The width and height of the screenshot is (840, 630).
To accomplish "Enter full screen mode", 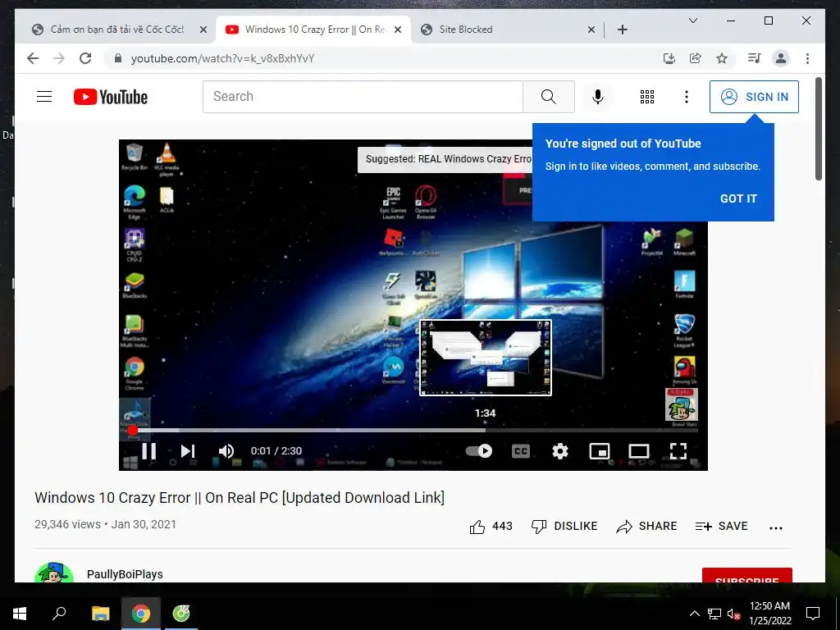I will click(678, 451).
